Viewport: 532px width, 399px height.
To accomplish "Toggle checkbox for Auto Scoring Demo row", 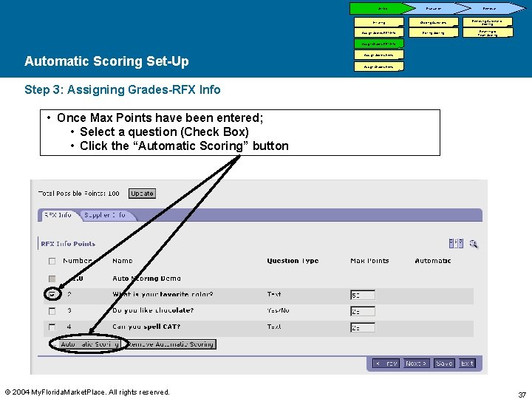I will point(52,279).
